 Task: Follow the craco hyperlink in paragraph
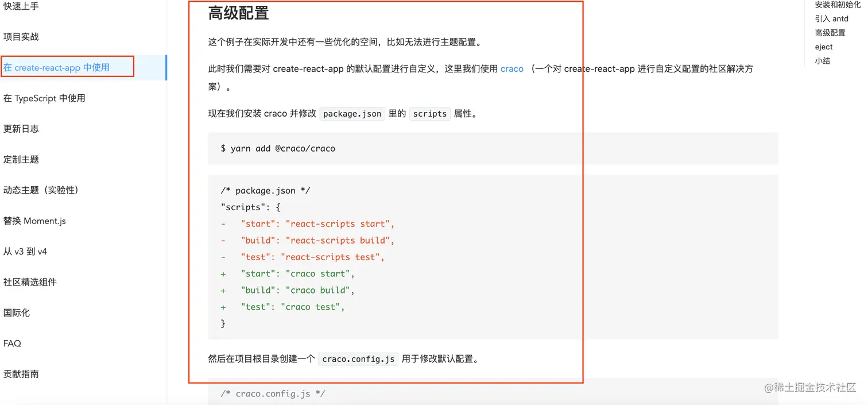click(512, 68)
